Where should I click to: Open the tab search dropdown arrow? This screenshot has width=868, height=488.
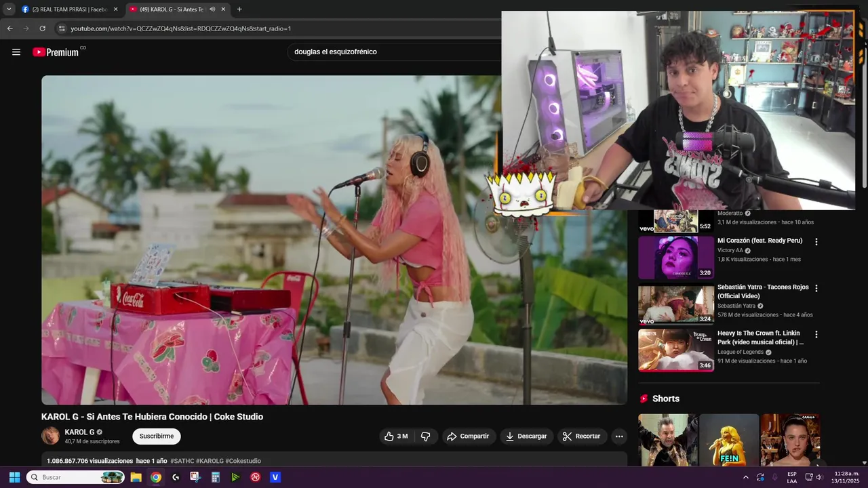(9, 9)
